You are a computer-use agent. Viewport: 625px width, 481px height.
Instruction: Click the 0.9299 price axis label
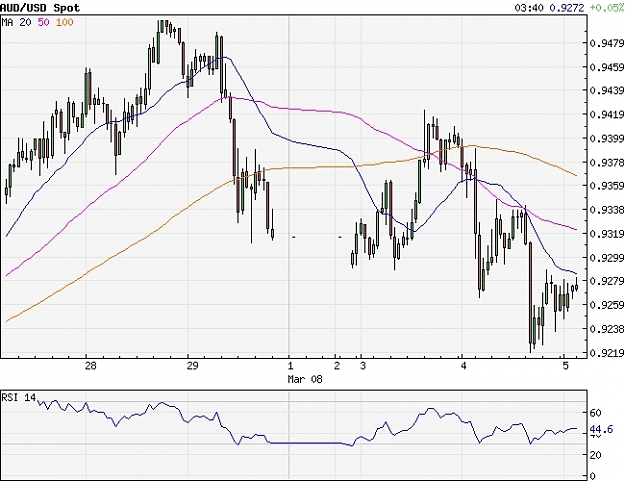[606, 258]
